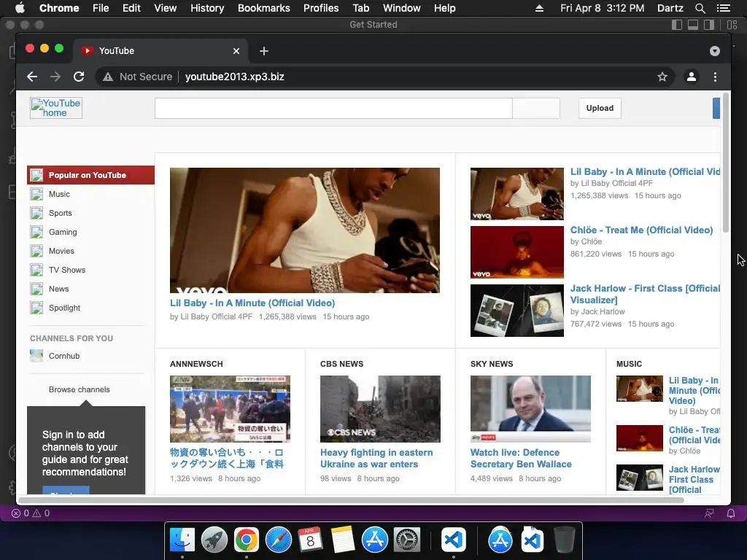Click the icon beside Music category
This screenshot has height=560, width=747.
(36, 194)
